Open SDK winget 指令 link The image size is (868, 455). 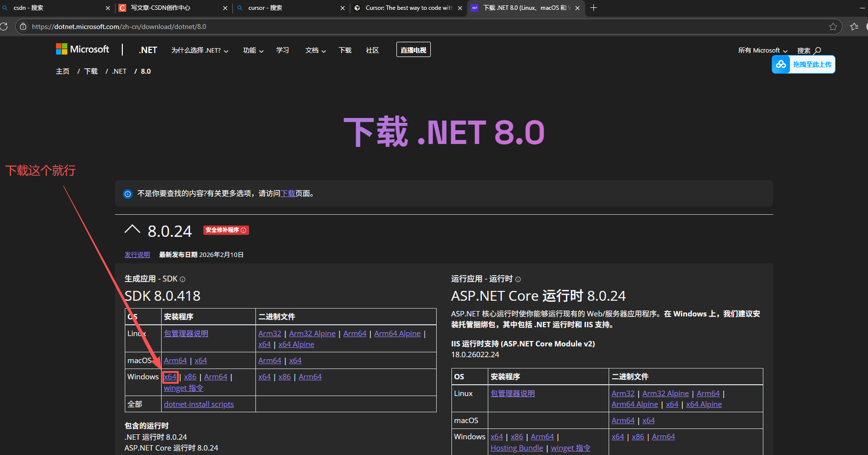184,388
